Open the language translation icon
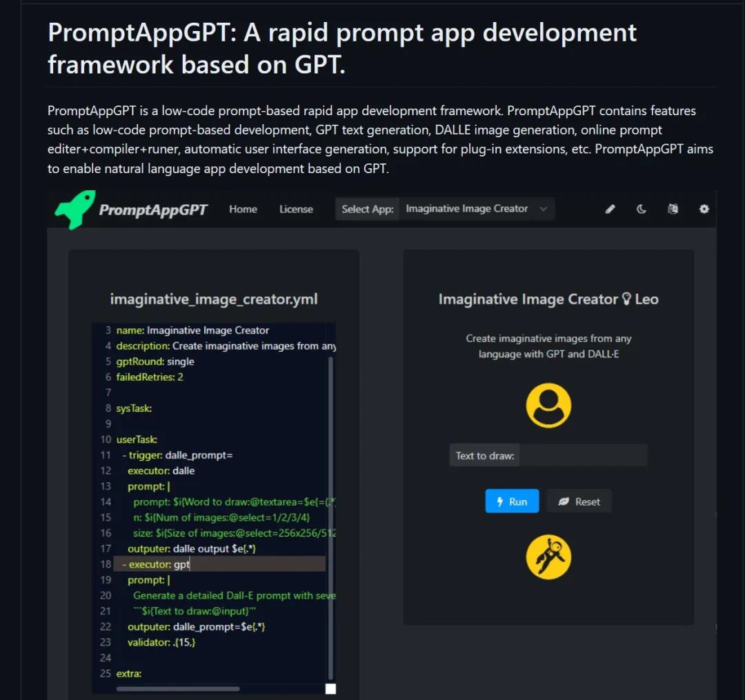This screenshot has width=745, height=700. (x=673, y=208)
